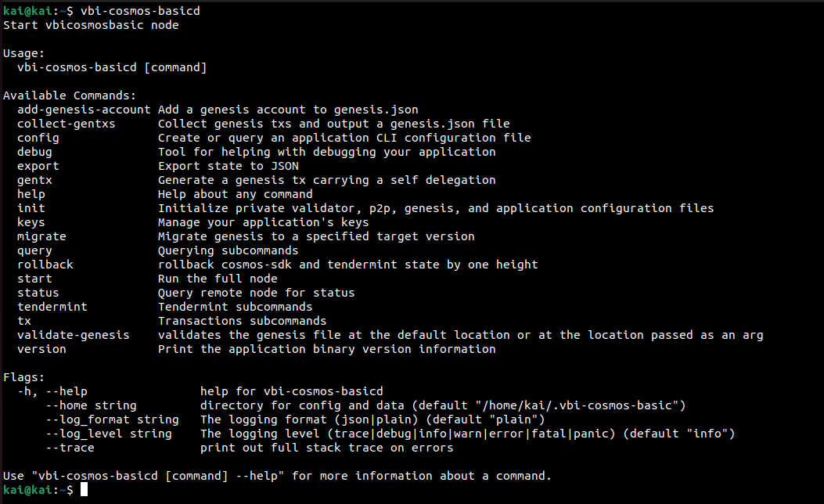Click the 'start' command name
Screen dimensions: 824x504
pyautogui.click(x=34, y=279)
